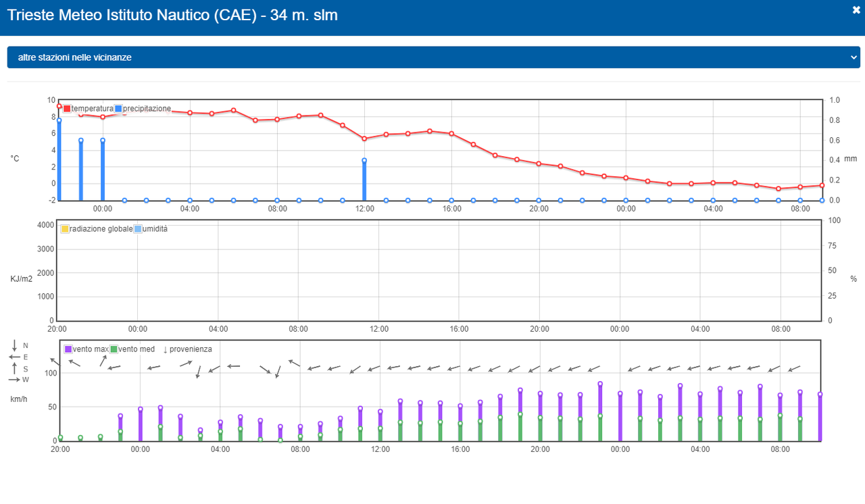Click the S direction arrow icon

click(x=15, y=369)
